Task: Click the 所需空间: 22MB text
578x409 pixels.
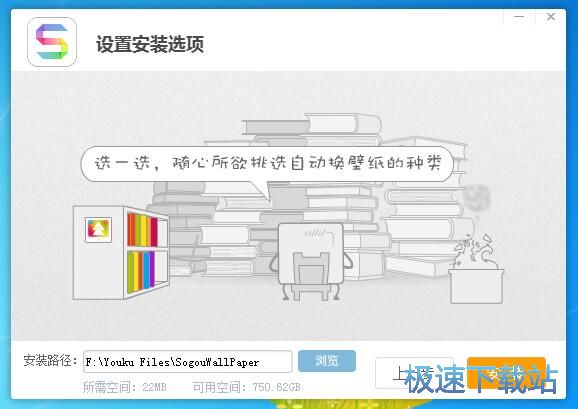Action: (x=125, y=387)
